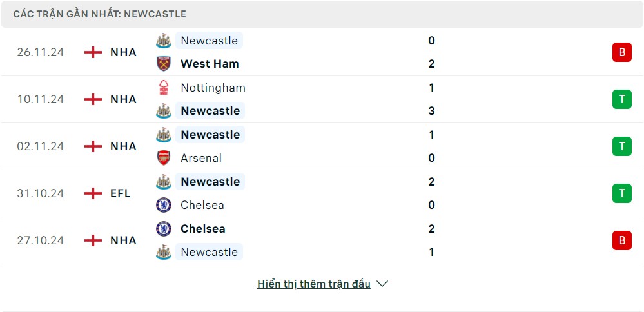This screenshot has width=644, height=312.
Task: Open 'Hiển thị thêm trận đấu' link
Action: pos(313,284)
